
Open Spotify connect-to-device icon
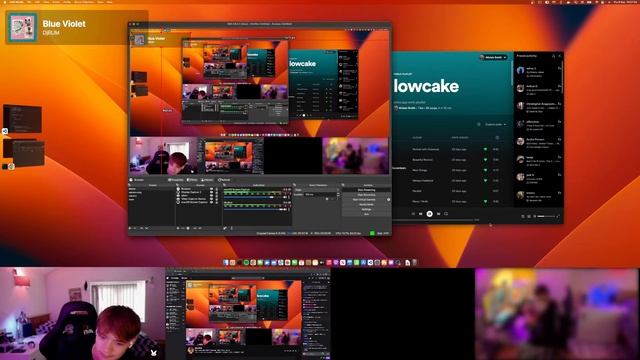point(529,216)
